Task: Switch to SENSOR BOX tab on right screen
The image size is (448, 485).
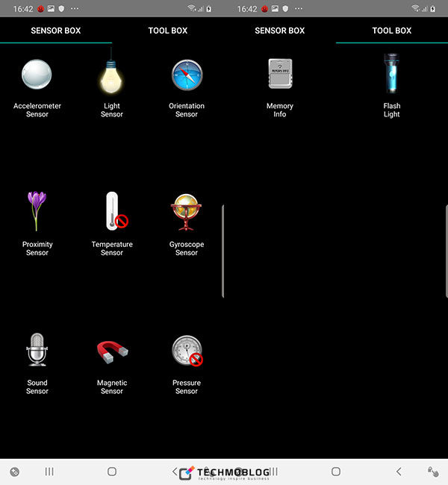Action: [280, 31]
